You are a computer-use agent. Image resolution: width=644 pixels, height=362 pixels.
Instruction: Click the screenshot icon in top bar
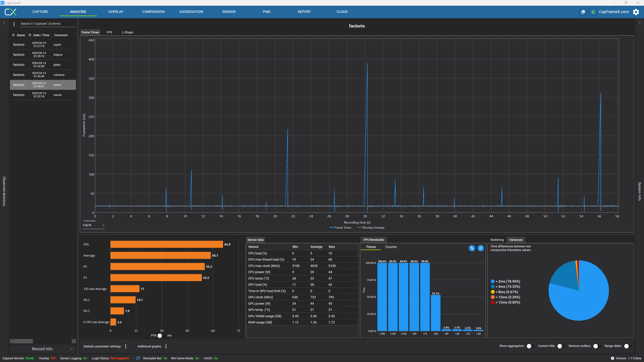click(x=583, y=12)
